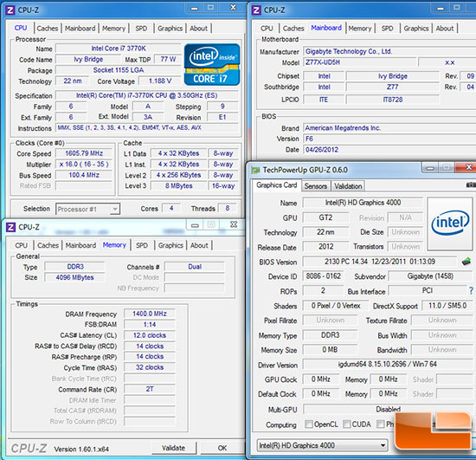Click the Subvendor value Gigabyte (1458)
The height and width of the screenshot is (460, 476).
click(430, 275)
